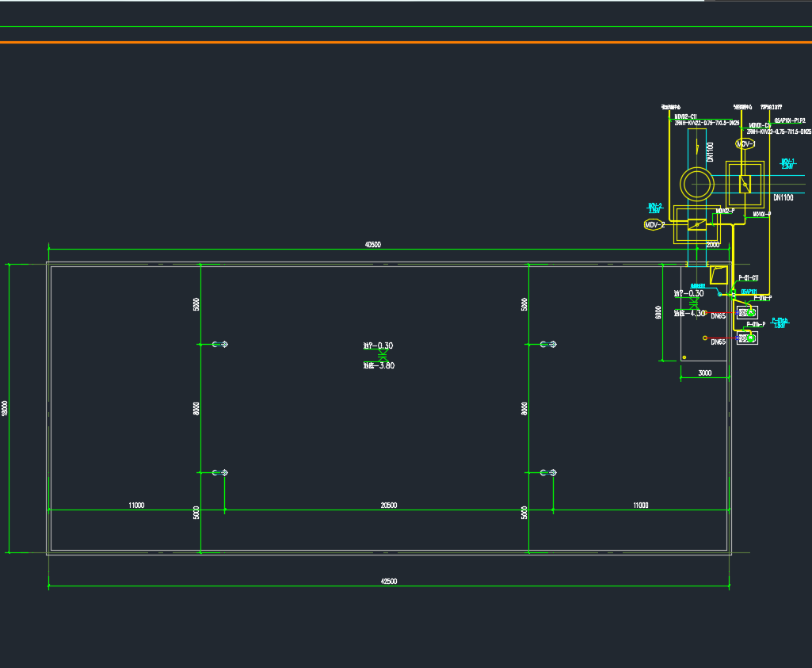Screen dimensions: 812x668
Task: Click the 6000 vertical dimension text
Action: click(x=658, y=312)
